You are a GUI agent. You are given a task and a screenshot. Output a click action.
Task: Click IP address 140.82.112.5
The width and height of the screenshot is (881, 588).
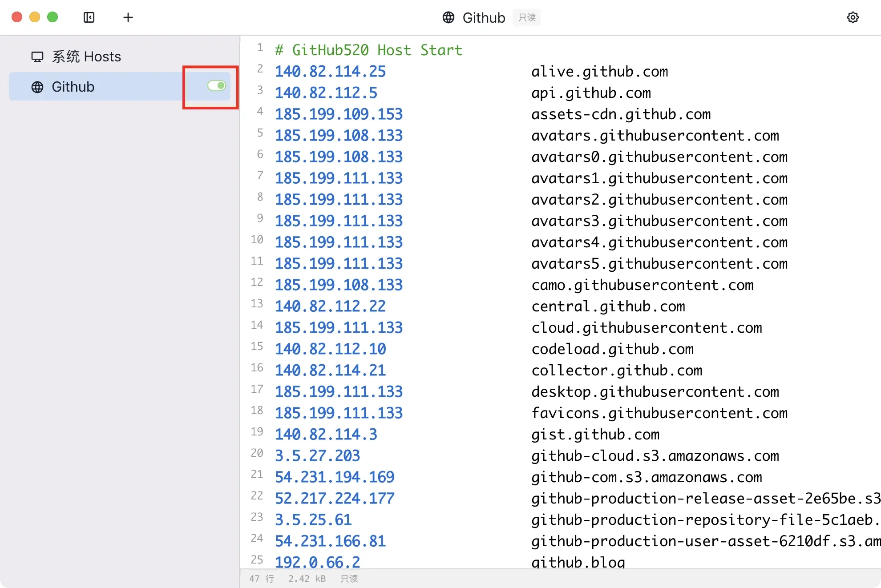(x=326, y=93)
